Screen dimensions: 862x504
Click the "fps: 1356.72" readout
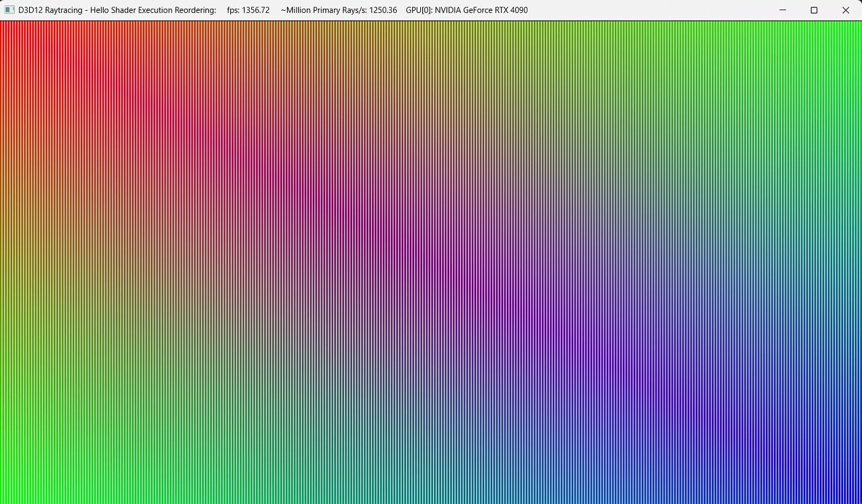click(x=248, y=10)
